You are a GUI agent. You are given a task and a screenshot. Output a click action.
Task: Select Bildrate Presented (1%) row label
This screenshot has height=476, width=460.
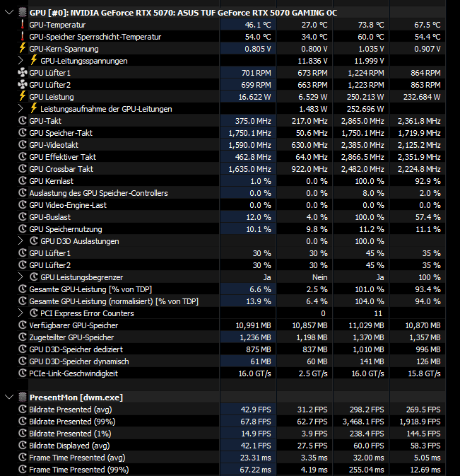(x=70, y=434)
